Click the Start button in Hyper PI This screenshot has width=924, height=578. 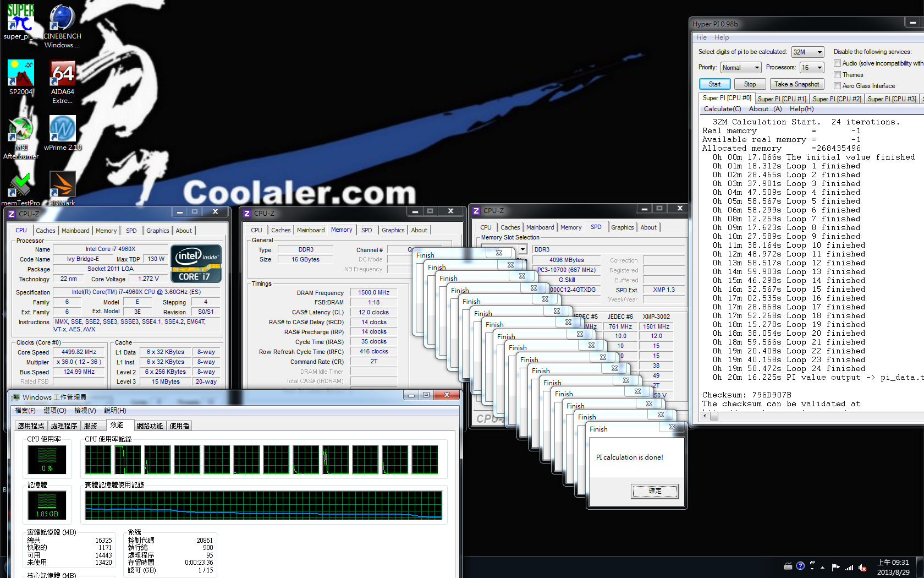(714, 84)
